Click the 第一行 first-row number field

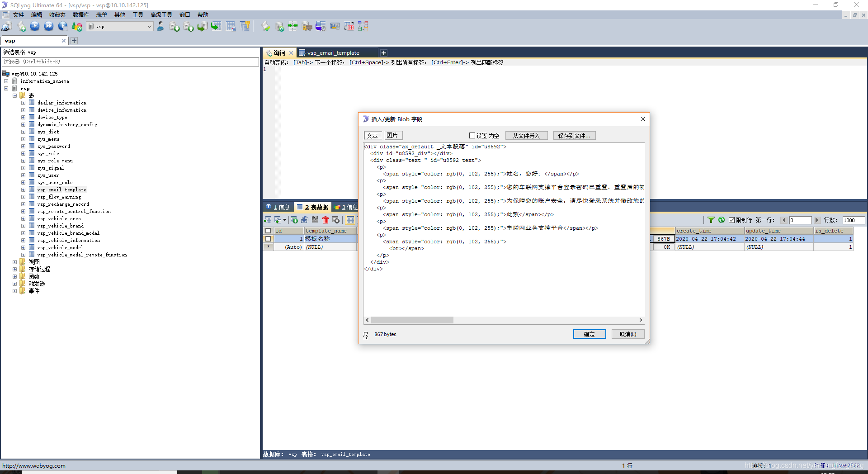(800, 220)
